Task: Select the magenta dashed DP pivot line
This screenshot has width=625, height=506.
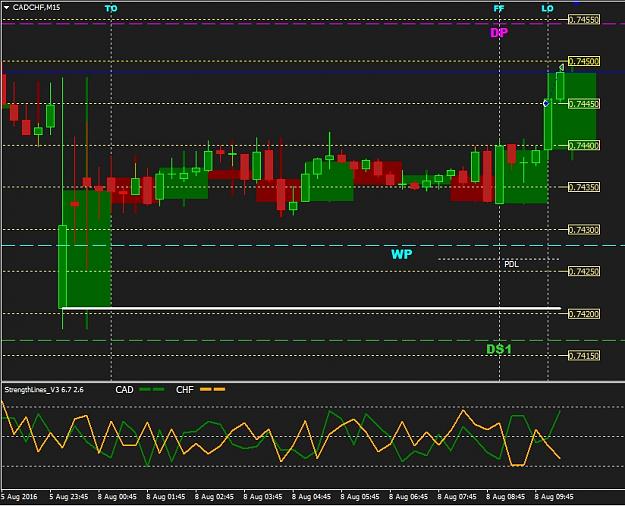Action: (312, 24)
